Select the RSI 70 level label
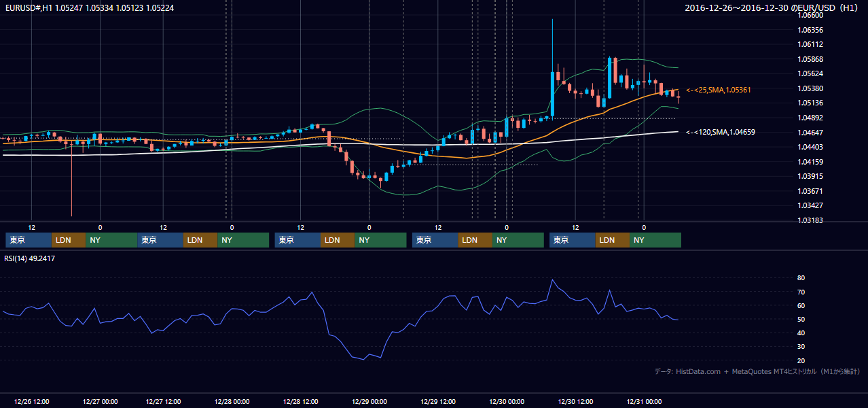This screenshot has width=868, height=408. (801, 292)
